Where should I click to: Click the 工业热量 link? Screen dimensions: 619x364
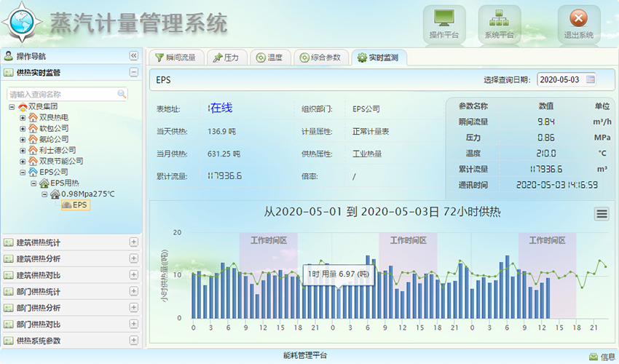(x=367, y=154)
